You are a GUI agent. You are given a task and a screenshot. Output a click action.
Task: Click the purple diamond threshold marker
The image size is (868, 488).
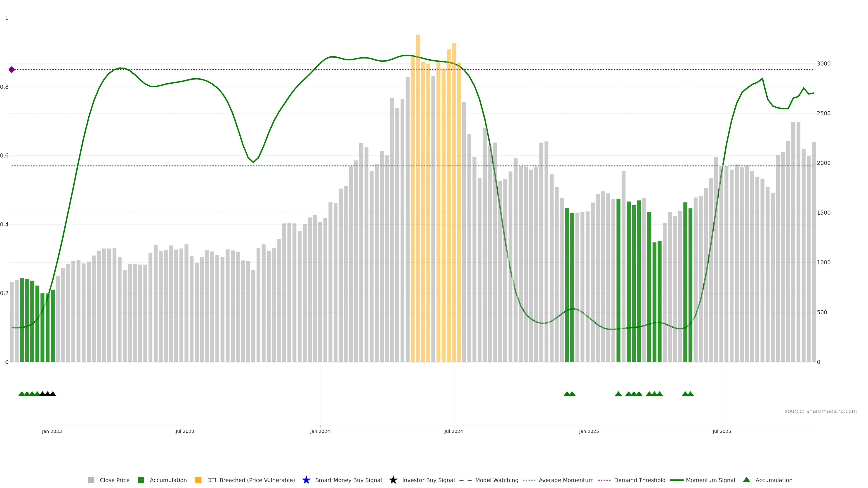coord(12,70)
